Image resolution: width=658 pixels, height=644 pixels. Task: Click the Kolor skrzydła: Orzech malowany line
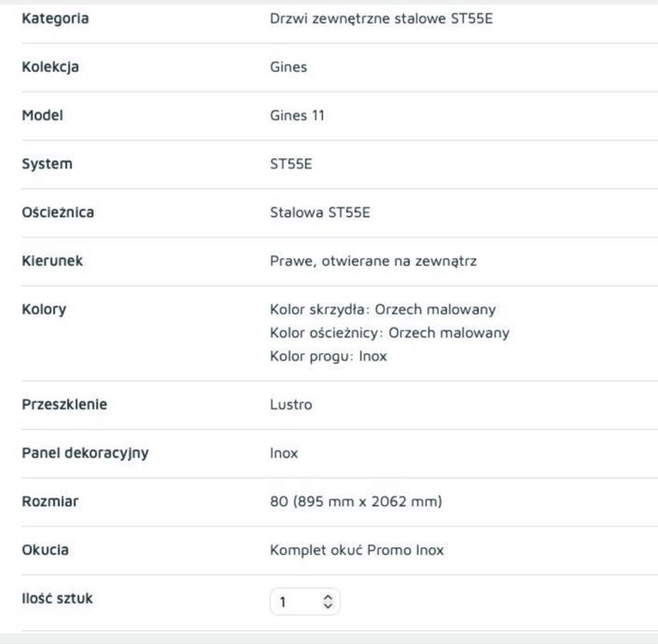(383, 310)
